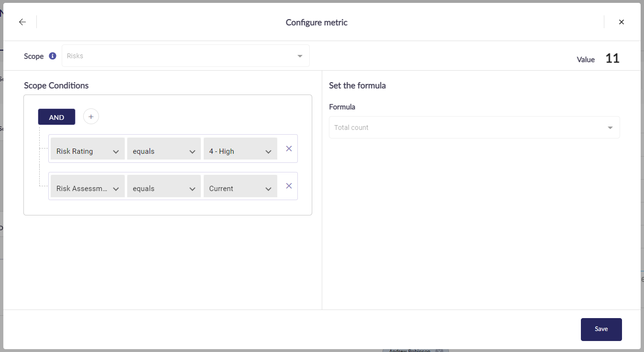Open equals operator dropdown for Risk Rating
This screenshot has height=352, width=644.
tap(164, 151)
